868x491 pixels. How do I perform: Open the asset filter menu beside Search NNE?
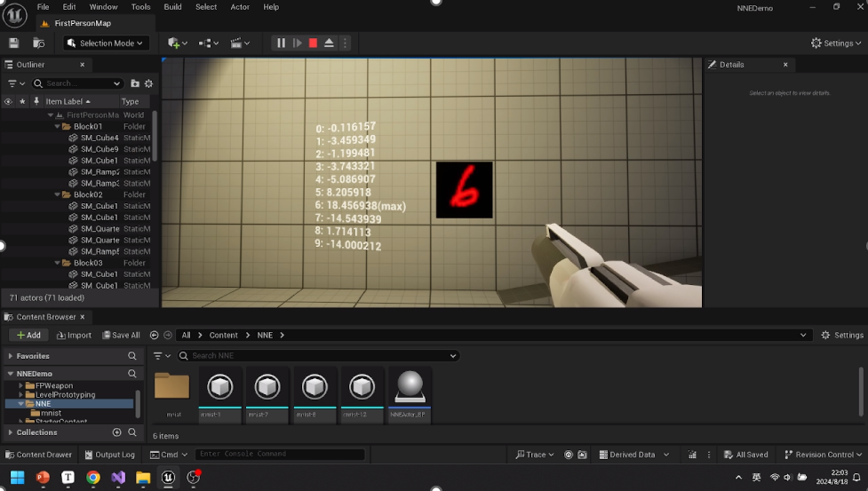click(162, 355)
